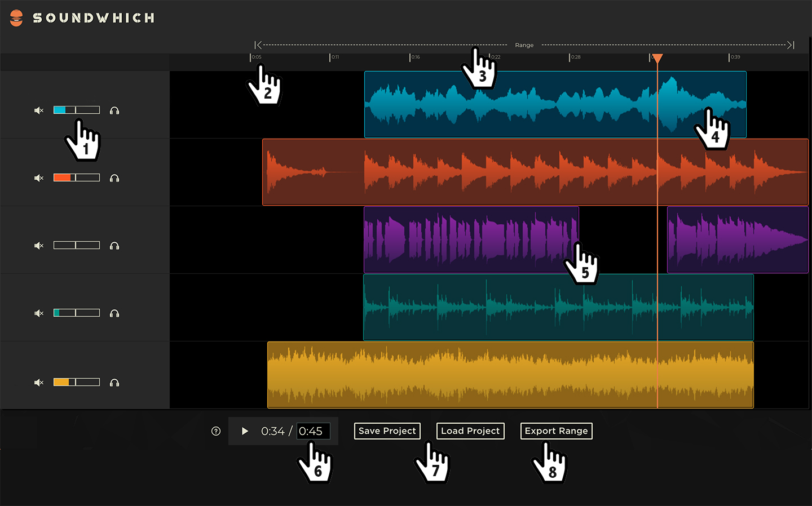This screenshot has height=506, width=812.
Task: Click the current time 0:34 readout
Action: (x=273, y=431)
